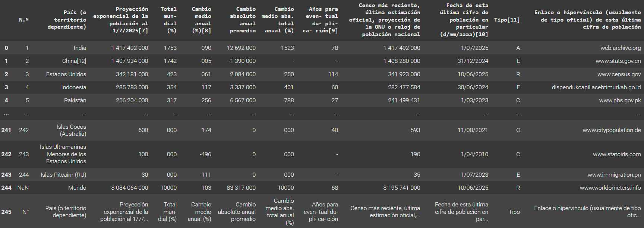Click the N.º column header

pyautogui.click(x=24, y=20)
